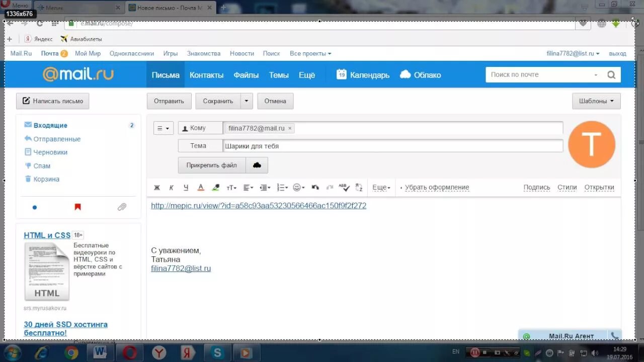Click the Сохранить button
Viewport: 644px width, 362px height.
[218, 101]
